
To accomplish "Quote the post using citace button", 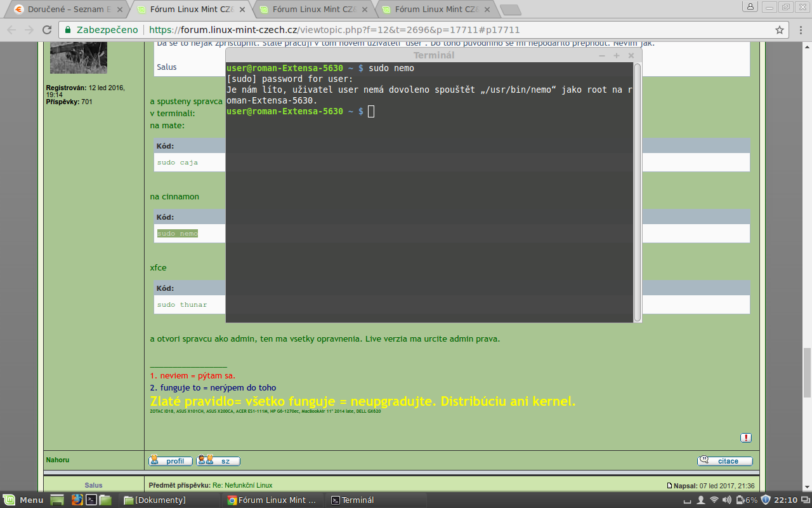I will (x=724, y=461).
